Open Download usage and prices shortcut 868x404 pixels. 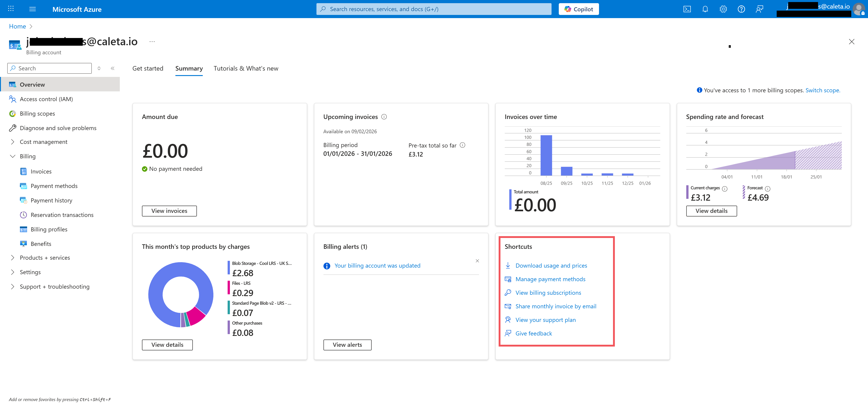click(551, 265)
